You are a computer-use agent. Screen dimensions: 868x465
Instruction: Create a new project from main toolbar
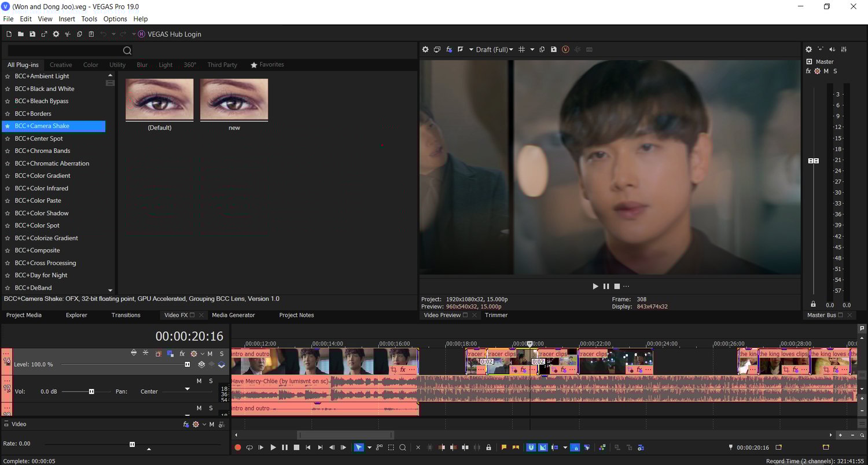tap(9, 34)
